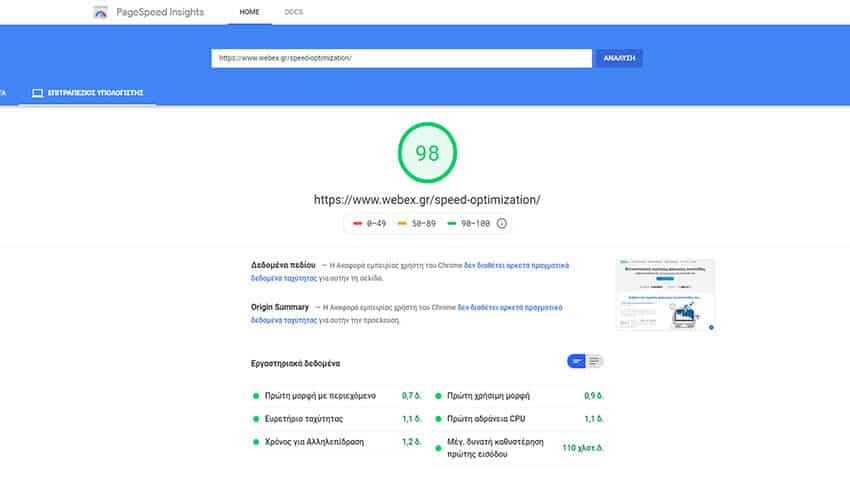Click the green dot beside Ευρετήριο ταχύτητας
Screen dimensions: 850x480
[256, 419]
